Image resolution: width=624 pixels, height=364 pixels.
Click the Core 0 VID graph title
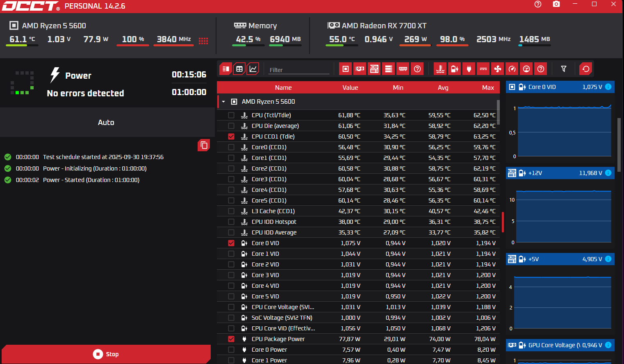pyautogui.click(x=542, y=87)
